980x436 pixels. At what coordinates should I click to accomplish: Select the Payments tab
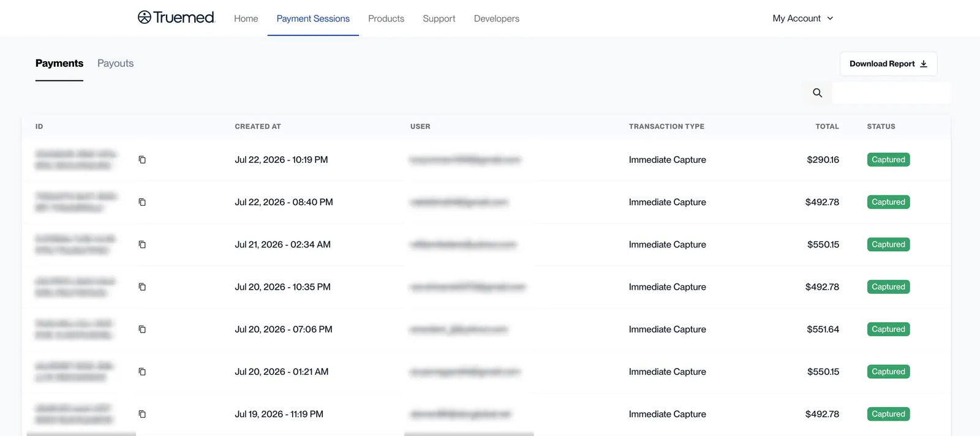[59, 63]
